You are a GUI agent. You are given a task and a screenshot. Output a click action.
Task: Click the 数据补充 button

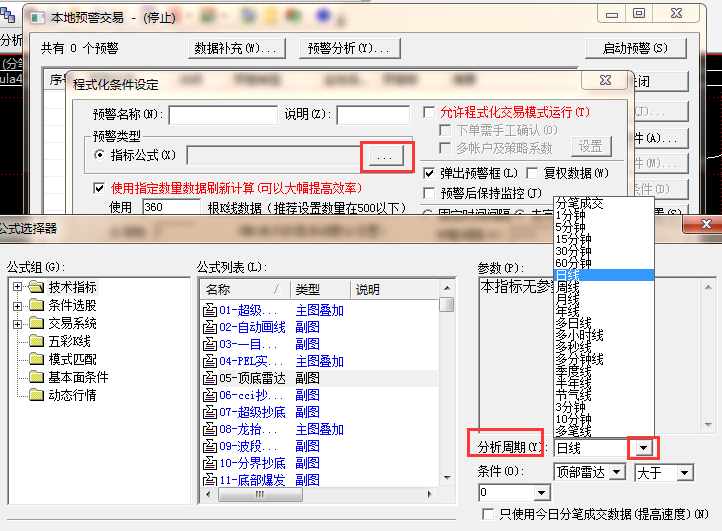click(x=237, y=48)
